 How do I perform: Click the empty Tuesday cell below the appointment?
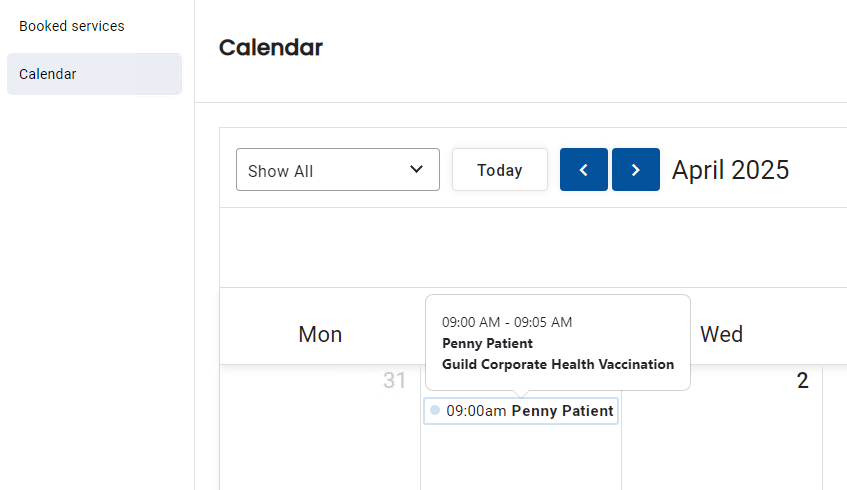(521, 457)
